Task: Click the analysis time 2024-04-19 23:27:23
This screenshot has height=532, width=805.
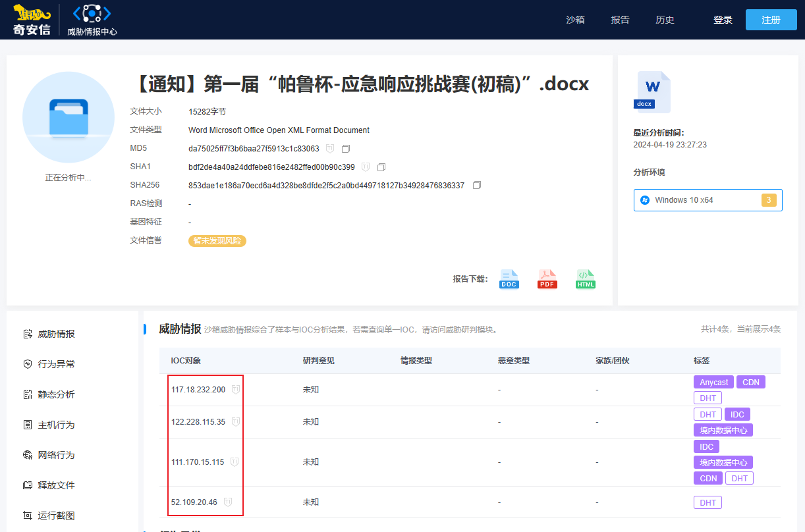Action: [670, 145]
